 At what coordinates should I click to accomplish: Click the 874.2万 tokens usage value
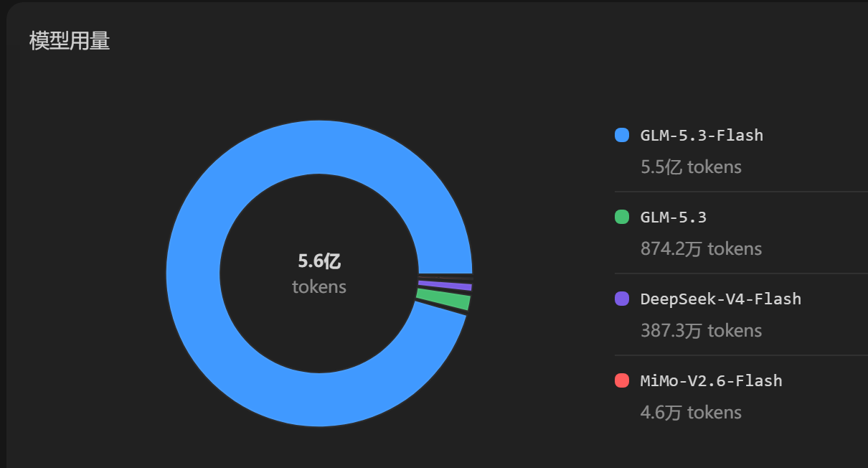click(x=701, y=249)
